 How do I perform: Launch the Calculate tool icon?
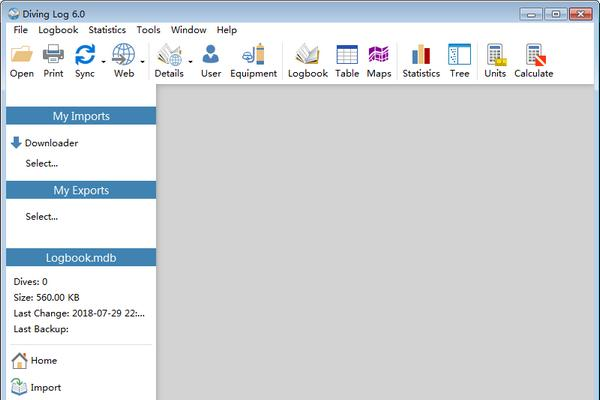click(x=535, y=54)
